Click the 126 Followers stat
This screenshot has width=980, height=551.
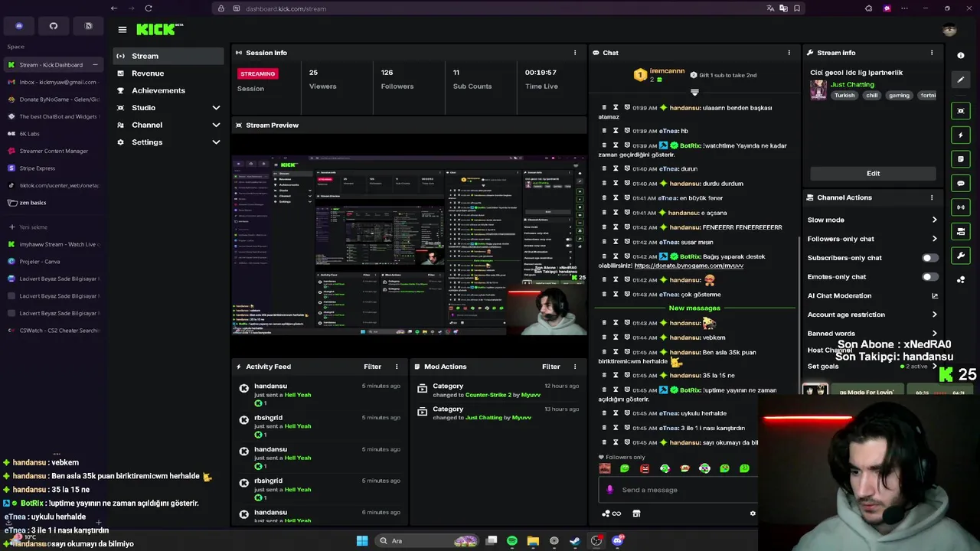coord(397,79)
